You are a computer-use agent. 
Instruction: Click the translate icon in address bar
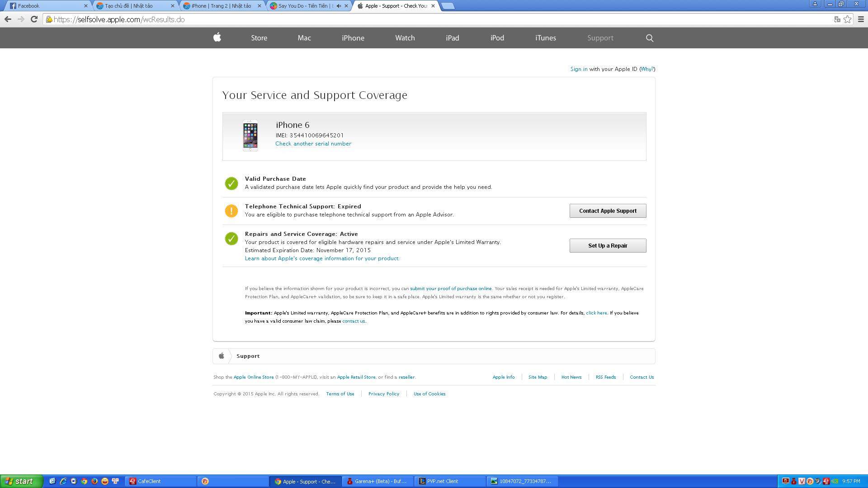(x=837, y=19)
